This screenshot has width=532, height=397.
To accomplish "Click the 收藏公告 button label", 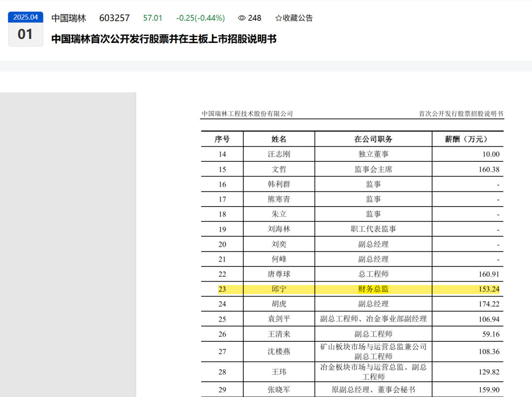I will point(298,18).
